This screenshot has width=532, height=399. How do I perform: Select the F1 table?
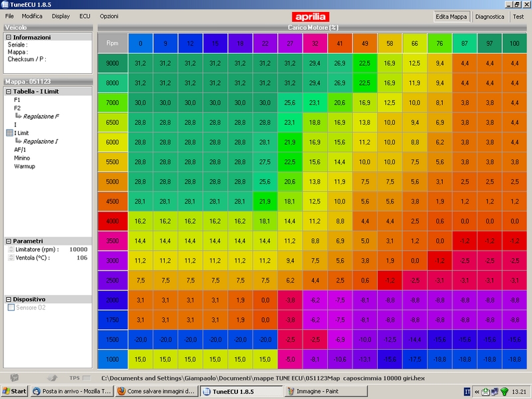(x=17, y=100)
